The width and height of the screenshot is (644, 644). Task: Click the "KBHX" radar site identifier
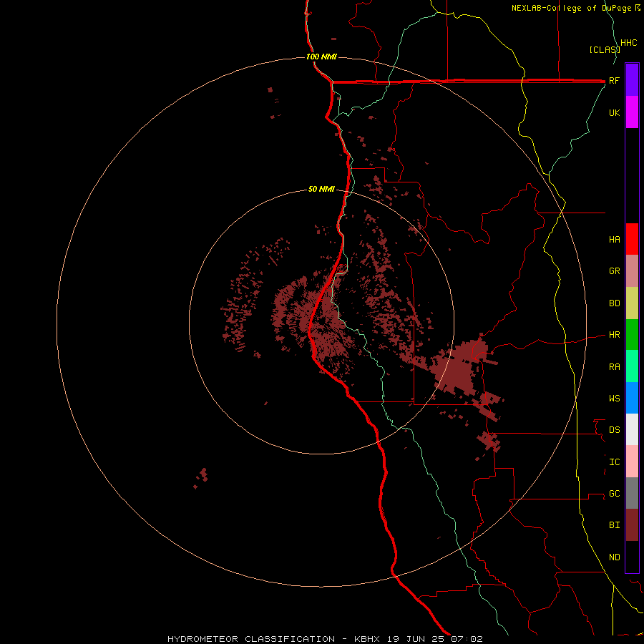[367, 639]
